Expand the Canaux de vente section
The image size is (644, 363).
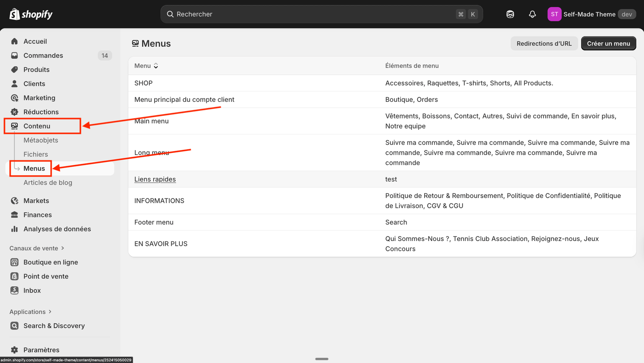pos(37,248)
